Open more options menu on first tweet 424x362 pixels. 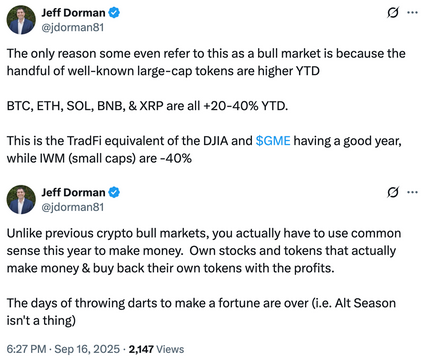point(412,13)
